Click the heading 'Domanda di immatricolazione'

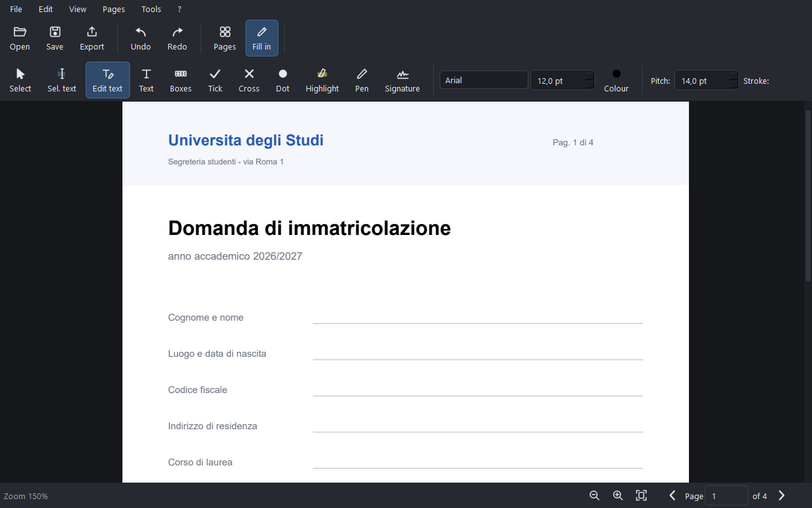(x=310, y=228)
